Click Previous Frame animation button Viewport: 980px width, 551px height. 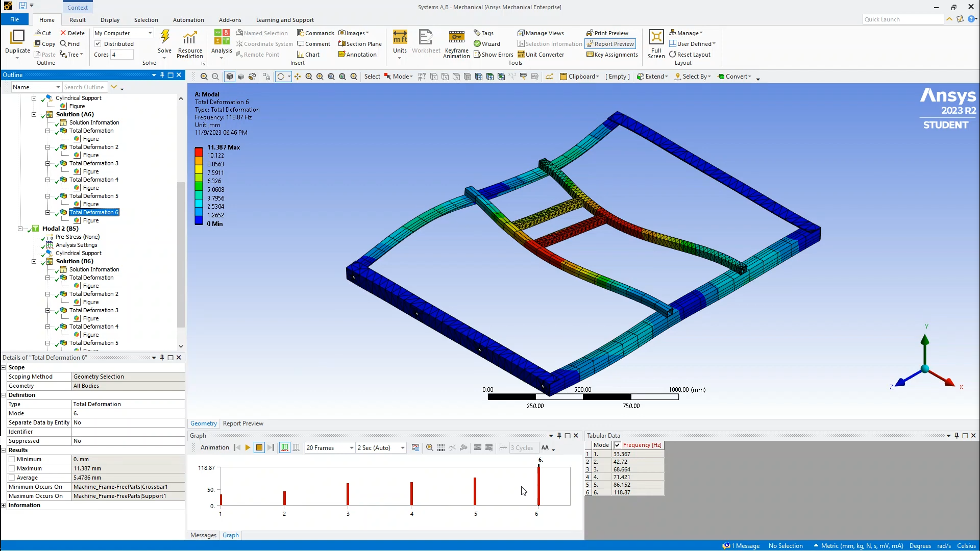[237, 448]
